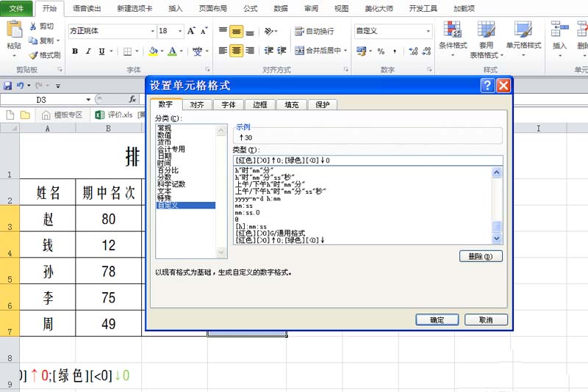Click the middle align icon
This screenshot has width=588, height=392.
[x=236, y=32]
